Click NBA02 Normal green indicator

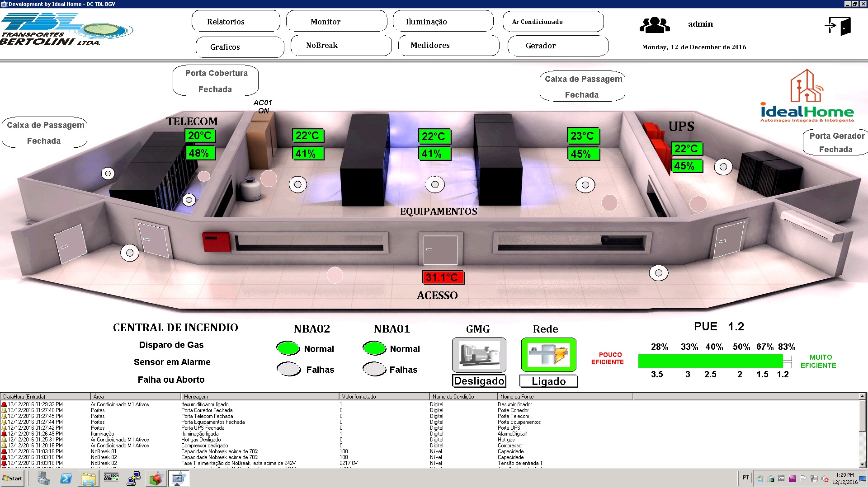coord(288,348)
